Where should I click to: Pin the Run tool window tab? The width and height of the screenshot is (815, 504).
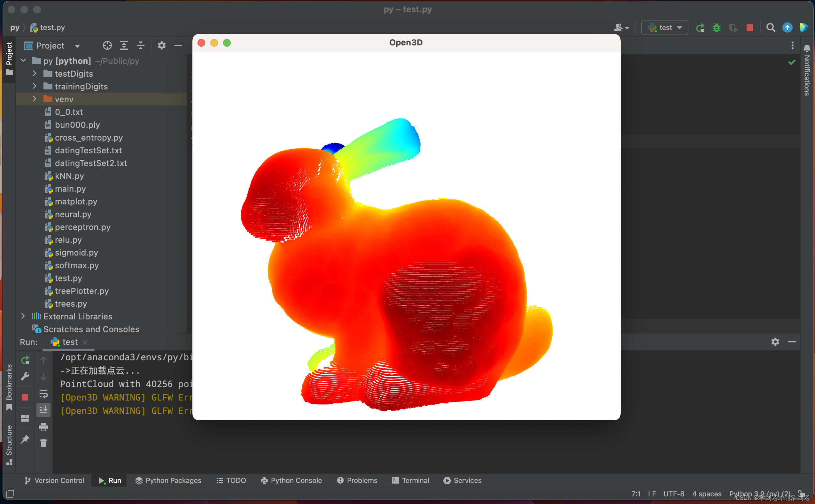pos(25,440)
